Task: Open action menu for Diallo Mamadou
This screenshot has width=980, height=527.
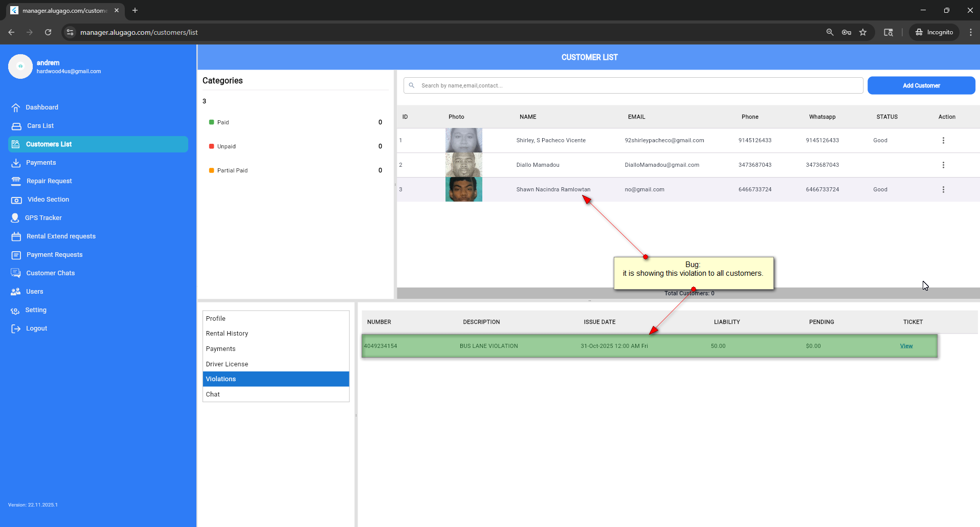Action: (943, 165)
